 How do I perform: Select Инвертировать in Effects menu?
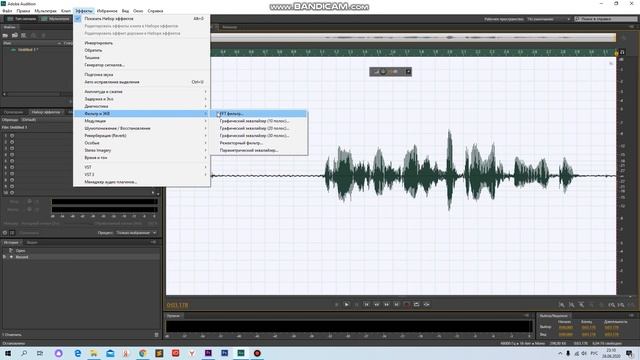click(x=142, y=43)
